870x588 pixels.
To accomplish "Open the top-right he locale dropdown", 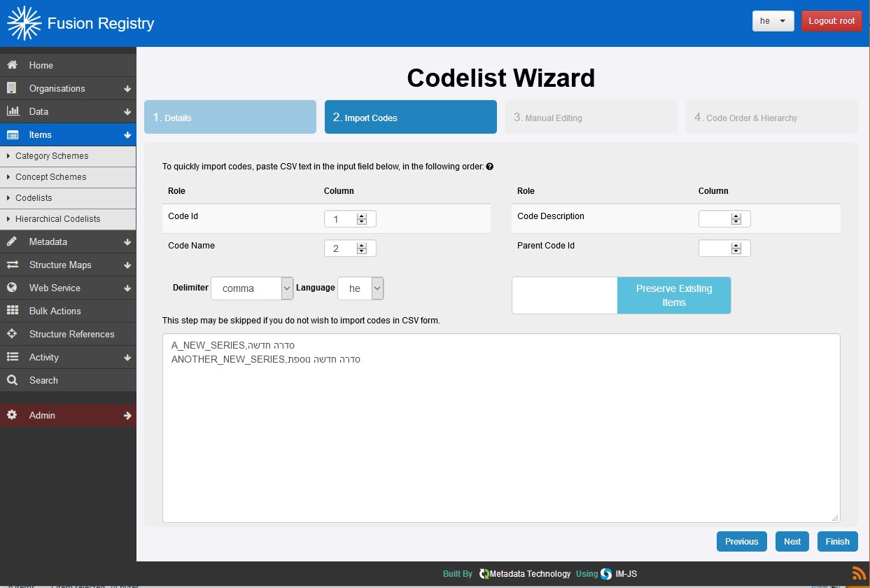I will (x=773, y=21).
